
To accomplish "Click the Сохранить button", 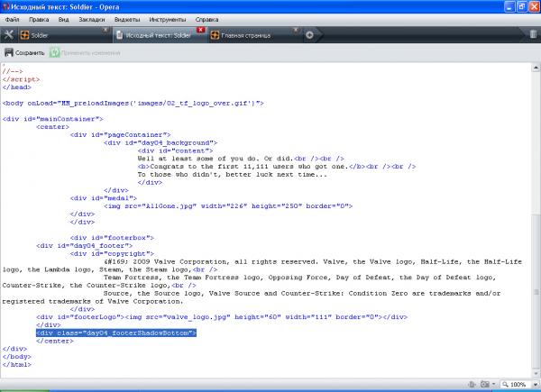I will (24, 53).
